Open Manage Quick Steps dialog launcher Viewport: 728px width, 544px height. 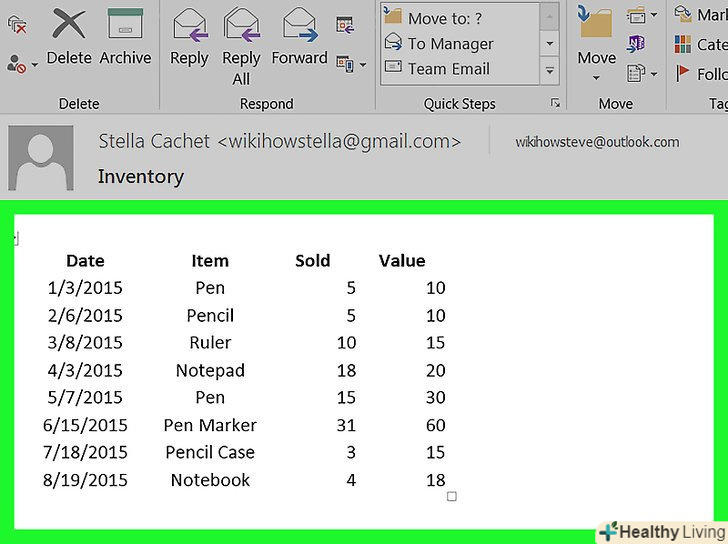[555, 103]
